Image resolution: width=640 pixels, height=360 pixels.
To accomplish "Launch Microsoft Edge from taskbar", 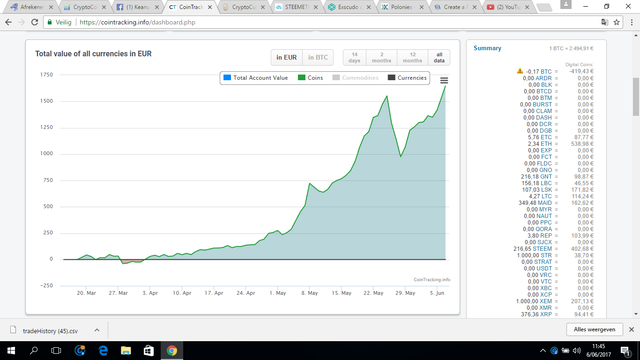I will [x=103, y=351].
